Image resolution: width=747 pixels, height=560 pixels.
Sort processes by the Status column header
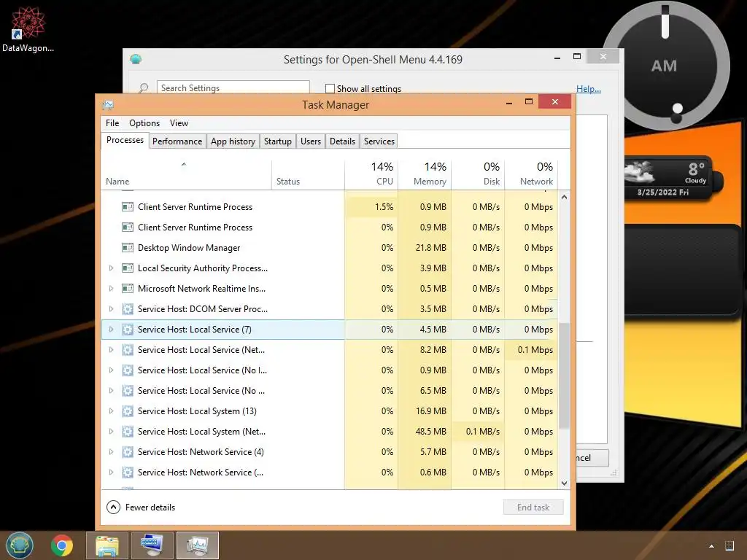pos(309,174)
